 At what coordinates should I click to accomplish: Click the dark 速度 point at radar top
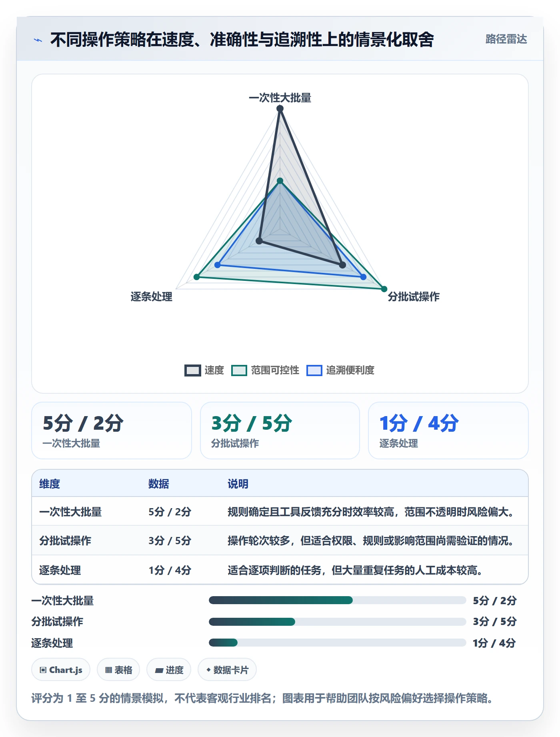[x=280, y=108]
